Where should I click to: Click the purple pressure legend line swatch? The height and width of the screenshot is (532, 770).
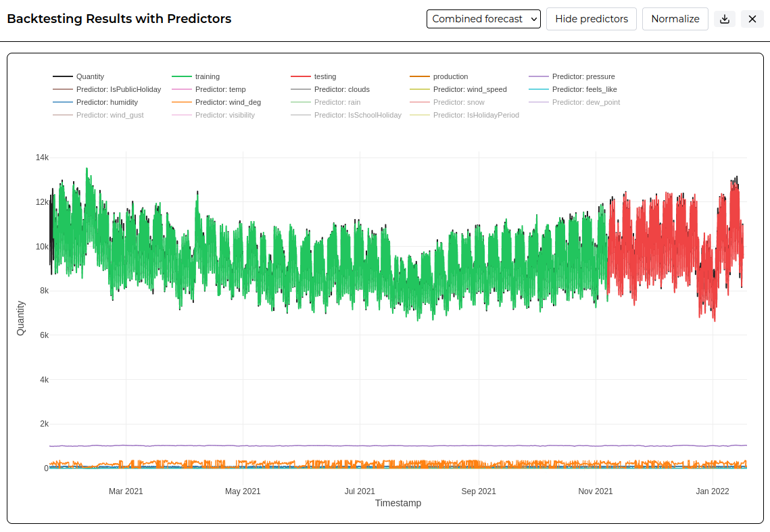[x=539, y=76]
